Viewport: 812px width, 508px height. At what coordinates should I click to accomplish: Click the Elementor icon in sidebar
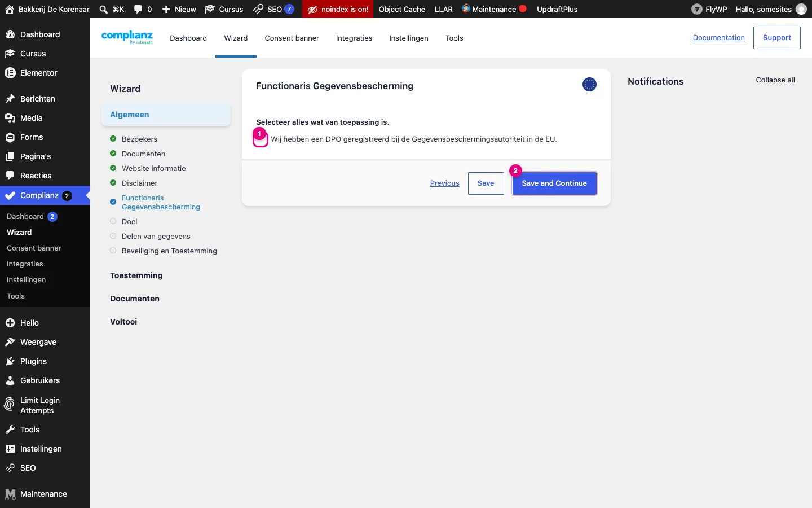pyautogui.click(x=10, y=73)
